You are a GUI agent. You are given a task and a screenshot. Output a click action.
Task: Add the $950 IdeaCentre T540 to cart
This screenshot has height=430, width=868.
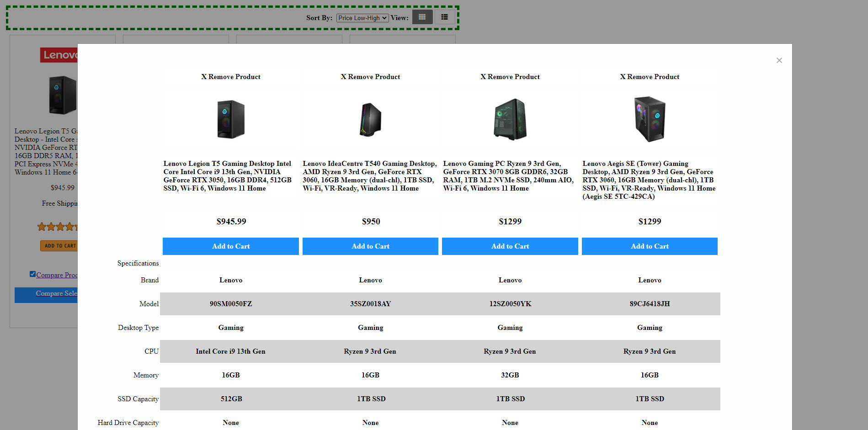370,246
